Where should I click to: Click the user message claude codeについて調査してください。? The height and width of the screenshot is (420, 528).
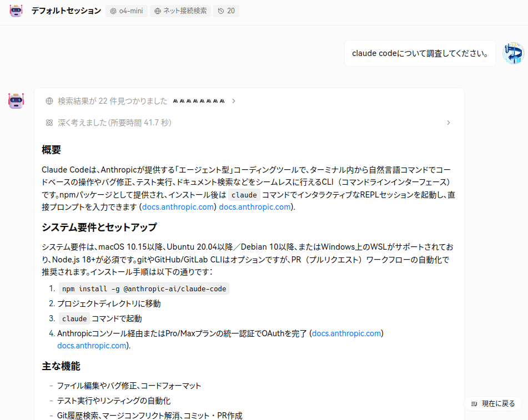[x=420, y=53]
